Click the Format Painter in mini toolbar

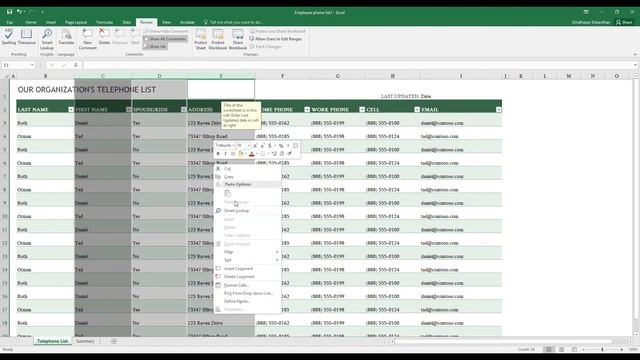tap(289, 154)
